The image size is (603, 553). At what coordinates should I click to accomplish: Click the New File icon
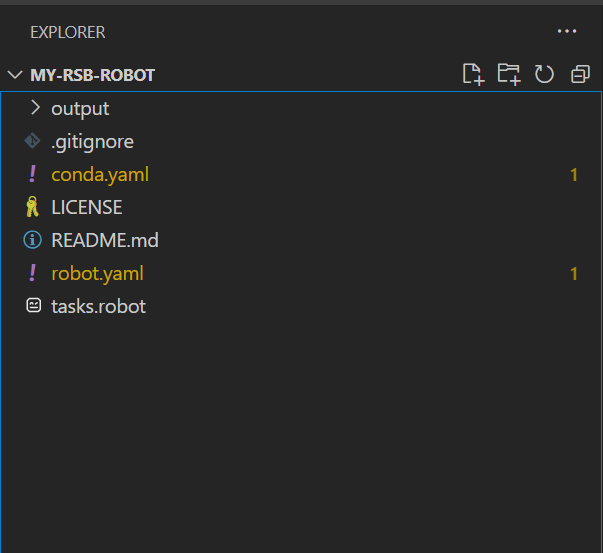coord(473,74)
